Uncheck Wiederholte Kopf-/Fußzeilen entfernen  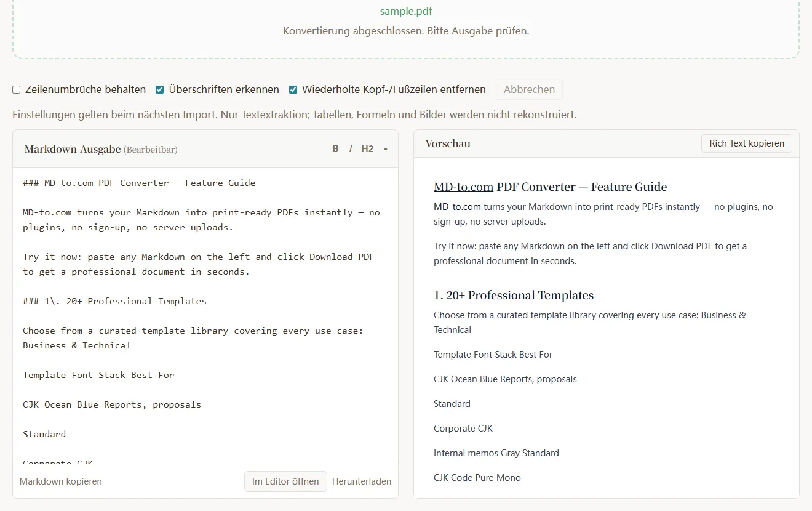[293, 90]
